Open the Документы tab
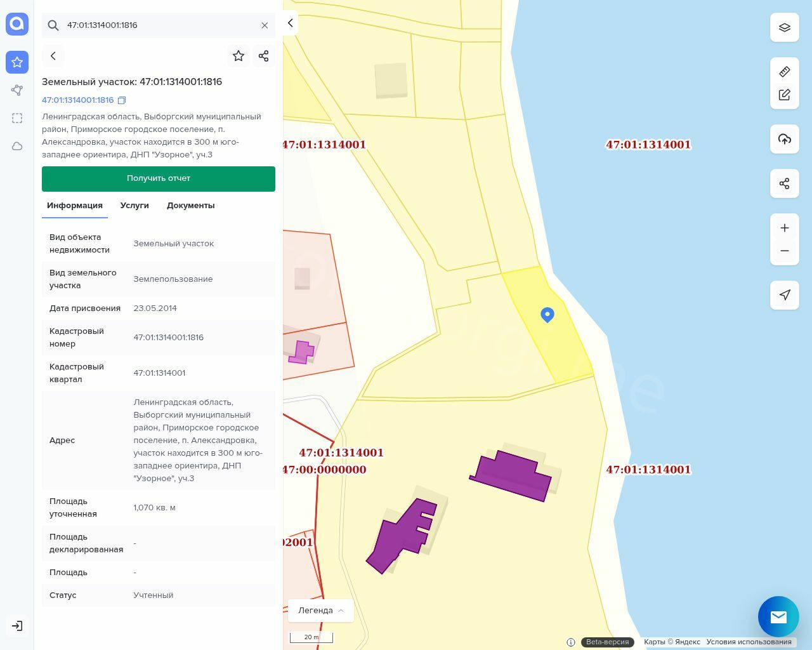Screen dimensions: 812x650 pyautogui.click(x=190, y=206)
